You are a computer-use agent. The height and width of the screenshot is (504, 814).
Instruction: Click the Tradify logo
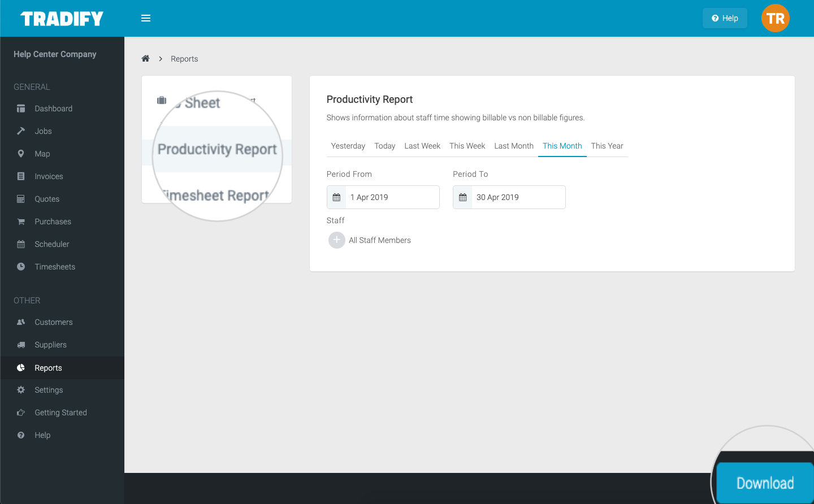(62, 19)
